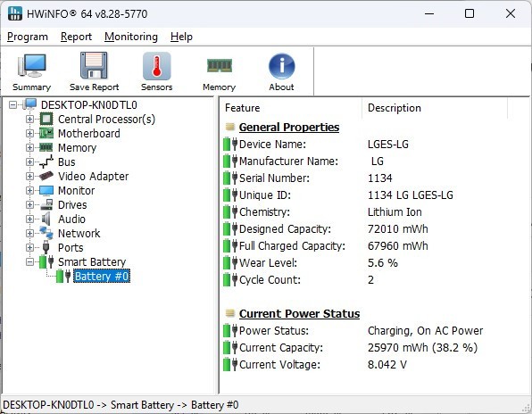
Task: Open the Program menu
Action: pos(28,37)
